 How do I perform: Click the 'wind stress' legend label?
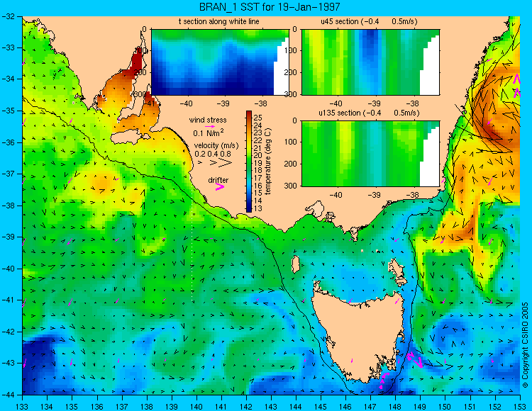pos(208,120)
